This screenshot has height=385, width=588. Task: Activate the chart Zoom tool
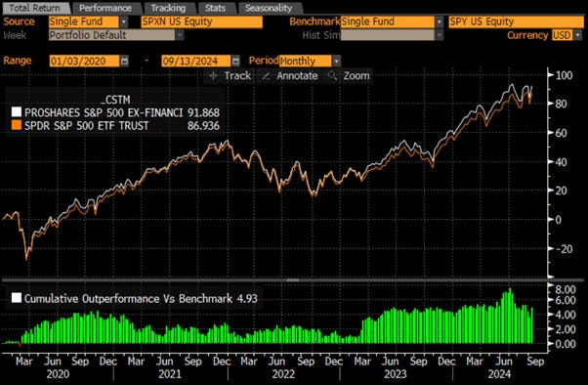point(349,76)
